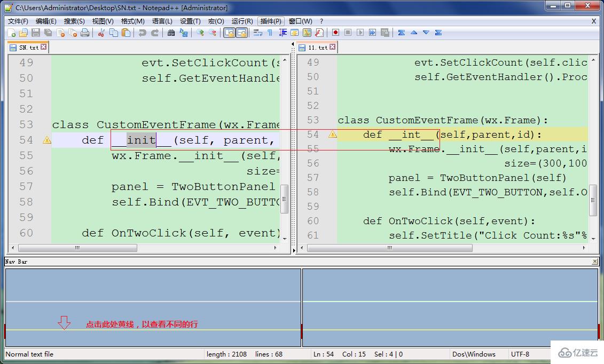
Task: Click yellow difference line in right Nav Bar
Action: tap(450, 330)
